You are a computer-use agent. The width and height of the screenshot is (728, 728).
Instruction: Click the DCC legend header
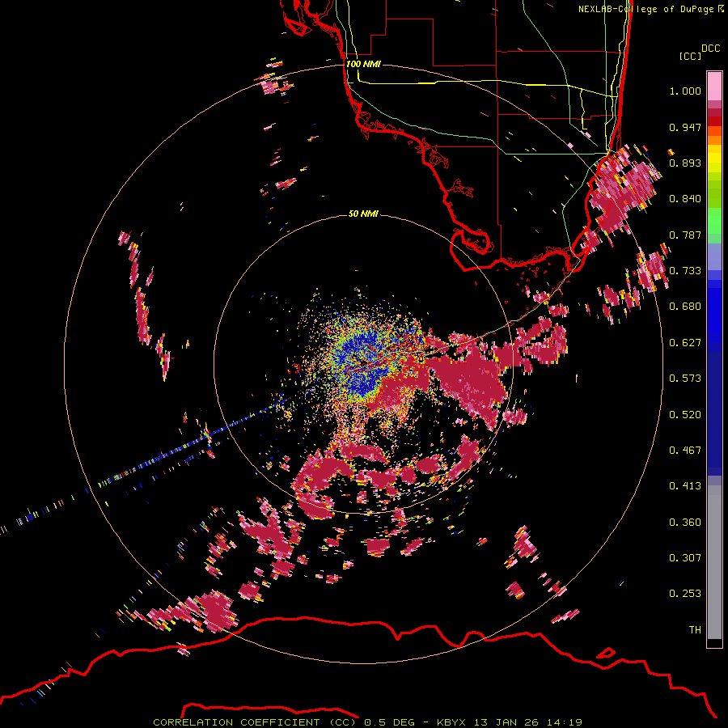pyautogui.click(x=710, y=49)
